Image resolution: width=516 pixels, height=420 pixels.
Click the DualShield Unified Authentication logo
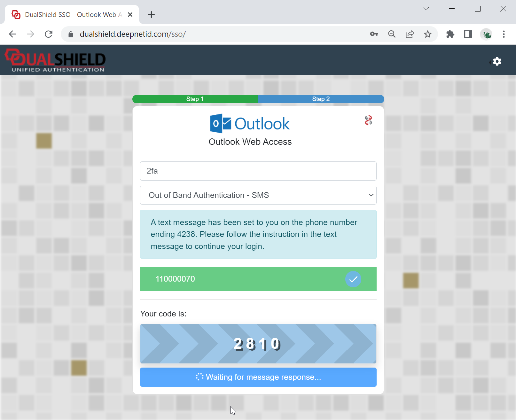55,60
